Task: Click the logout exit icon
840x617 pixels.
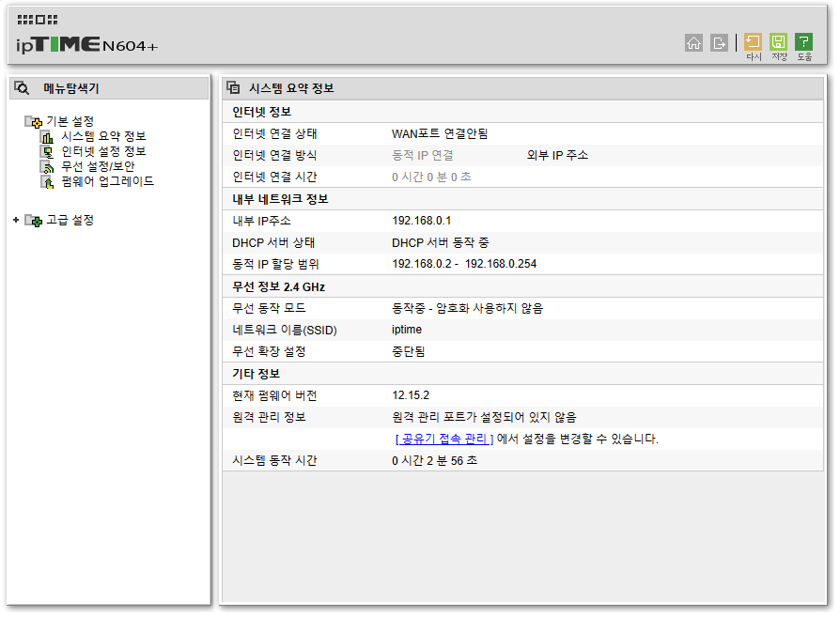Action: point(719,42)
